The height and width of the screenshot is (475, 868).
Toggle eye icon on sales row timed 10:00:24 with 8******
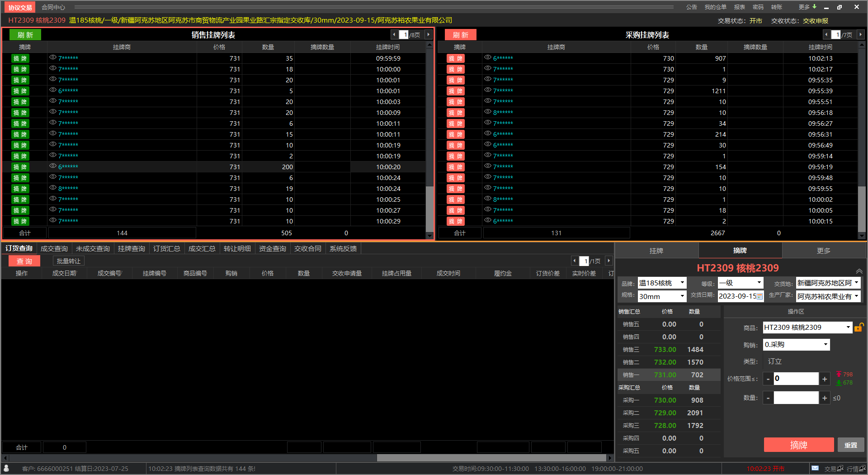[x=53, y=188]
